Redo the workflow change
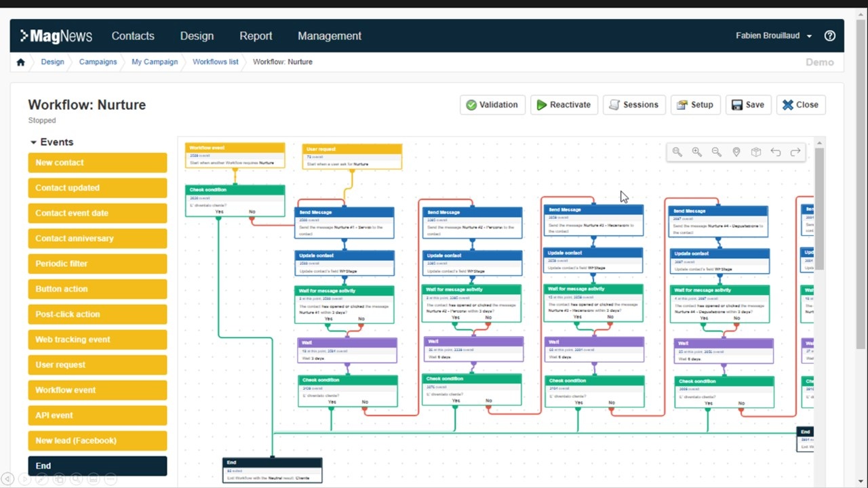 tap(795, 152)
